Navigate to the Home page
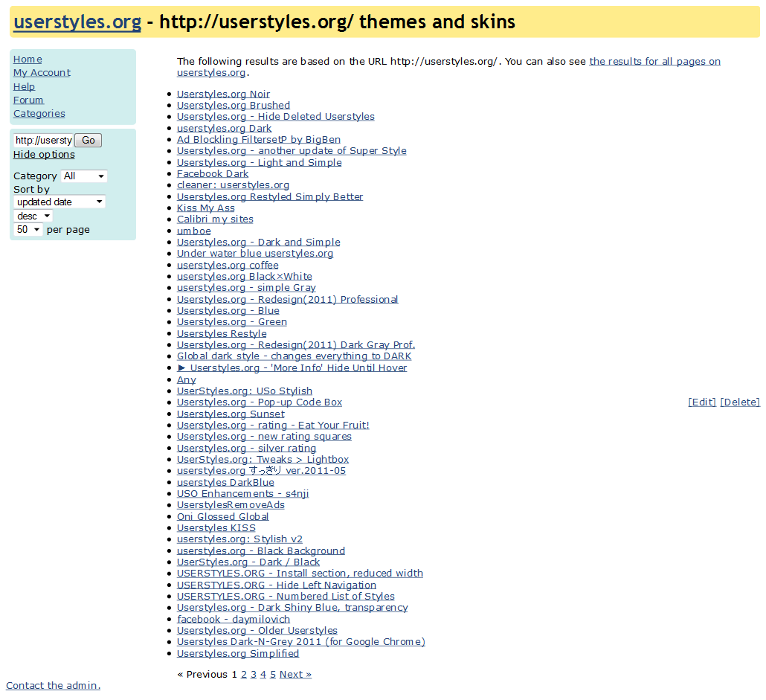The height and width of the screenshot is (700, 766). pyautogui.click(x=27, y=59)
